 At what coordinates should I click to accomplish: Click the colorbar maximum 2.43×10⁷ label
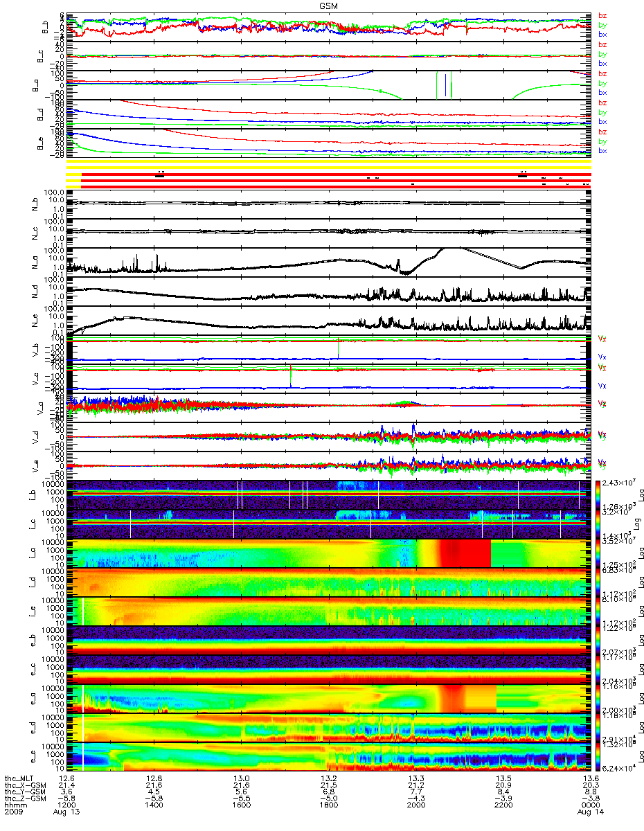(x=620, y=483)
